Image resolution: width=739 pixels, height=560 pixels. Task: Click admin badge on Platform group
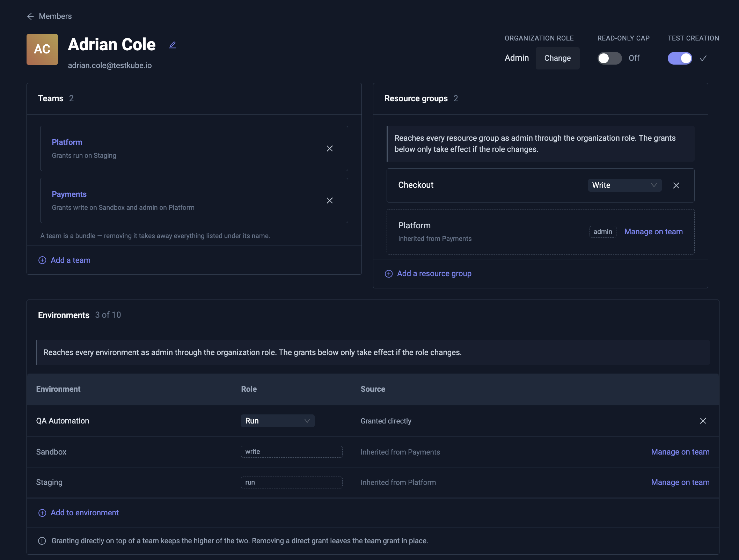603,231
